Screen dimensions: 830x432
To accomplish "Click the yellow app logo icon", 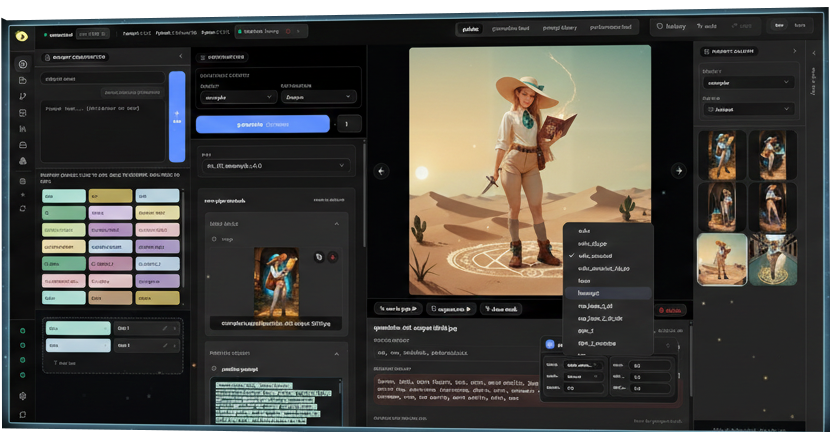I will click(x=22, y=36).
